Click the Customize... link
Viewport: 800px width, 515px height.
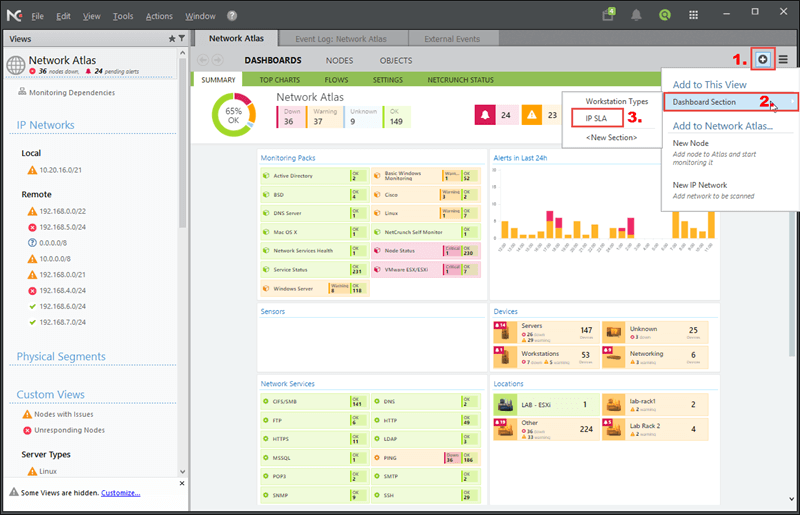120,493
